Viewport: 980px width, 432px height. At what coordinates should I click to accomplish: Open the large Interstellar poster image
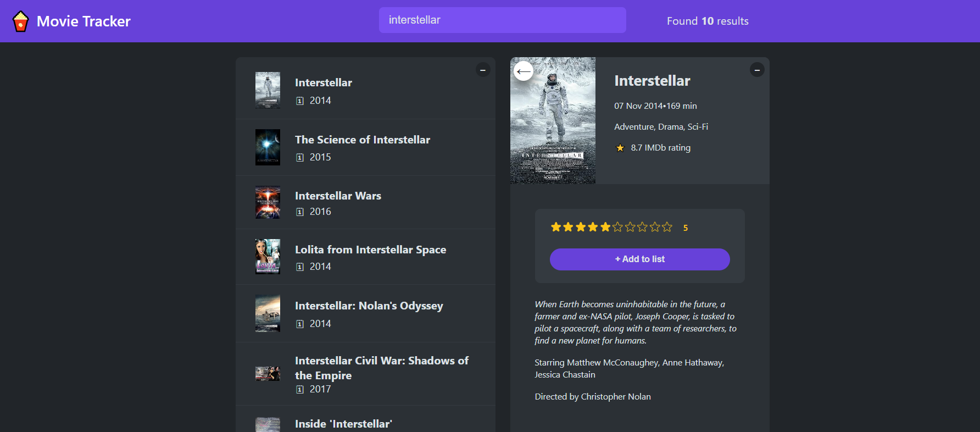(553, 120)
